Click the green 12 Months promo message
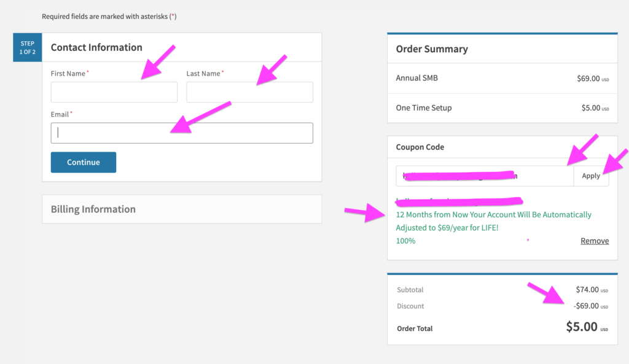Viewport: 629px width, 364px height. [x=493, y=221]
